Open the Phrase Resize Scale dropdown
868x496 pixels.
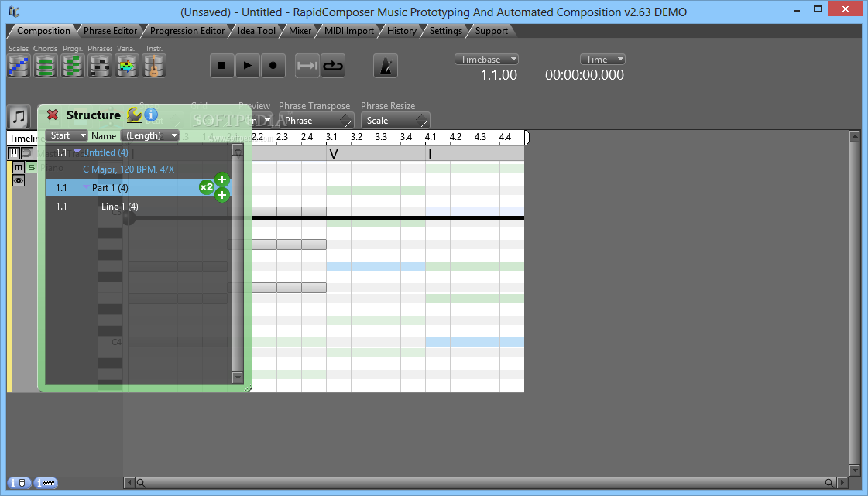click(x=395, y=121)
